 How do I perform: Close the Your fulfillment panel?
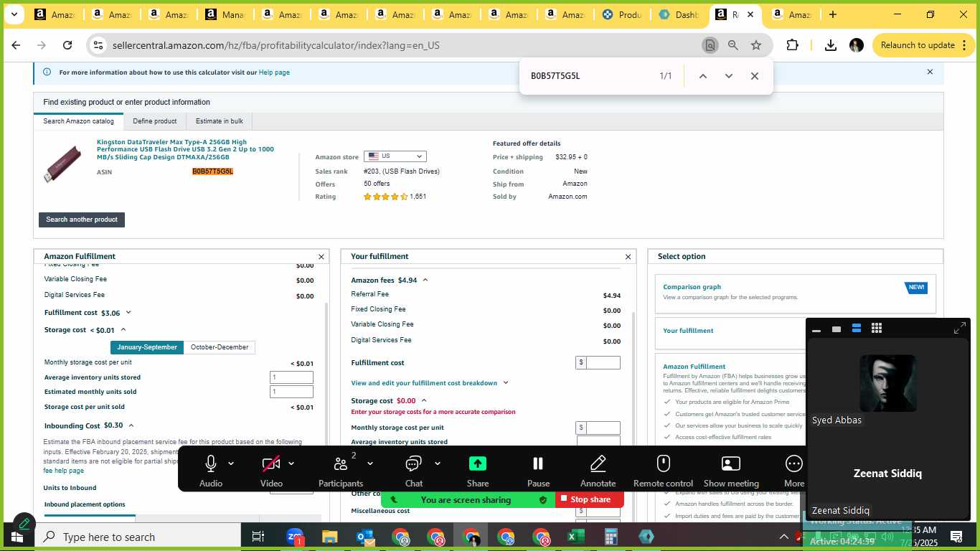pos(628,257)
